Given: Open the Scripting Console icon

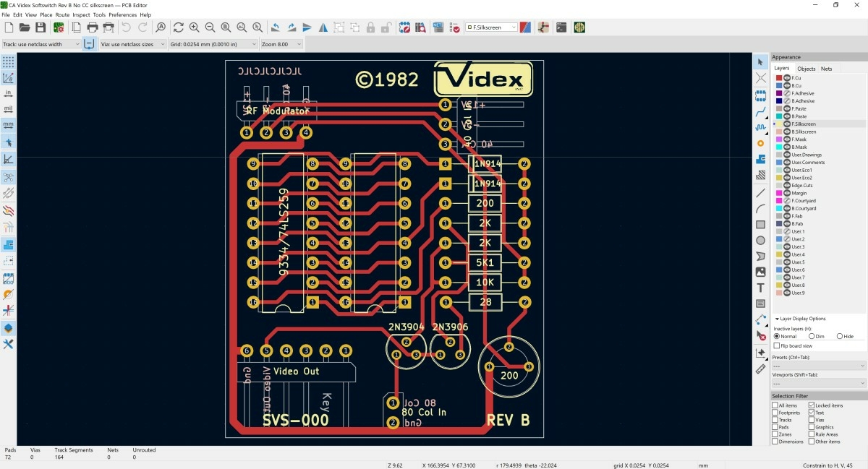Looking at the screenshot, I should tap(561, 27).
